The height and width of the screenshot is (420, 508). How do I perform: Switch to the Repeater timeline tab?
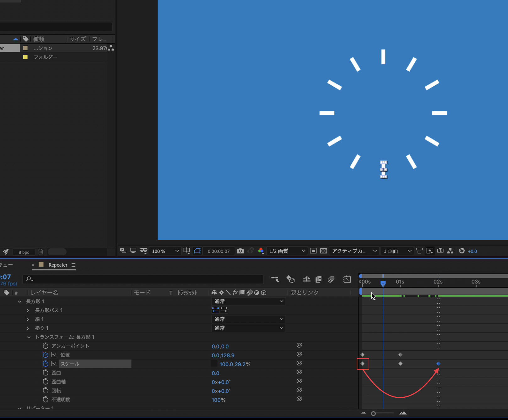pos(58,265)
